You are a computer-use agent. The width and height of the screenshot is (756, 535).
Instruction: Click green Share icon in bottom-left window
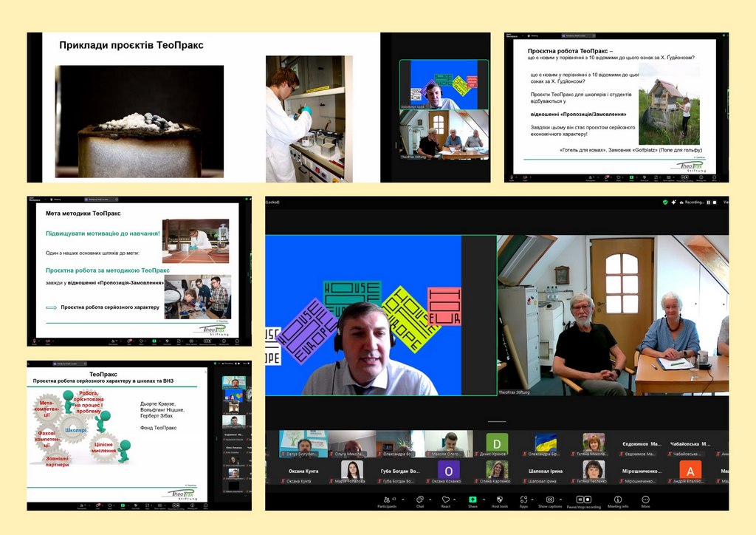point(123,505)
